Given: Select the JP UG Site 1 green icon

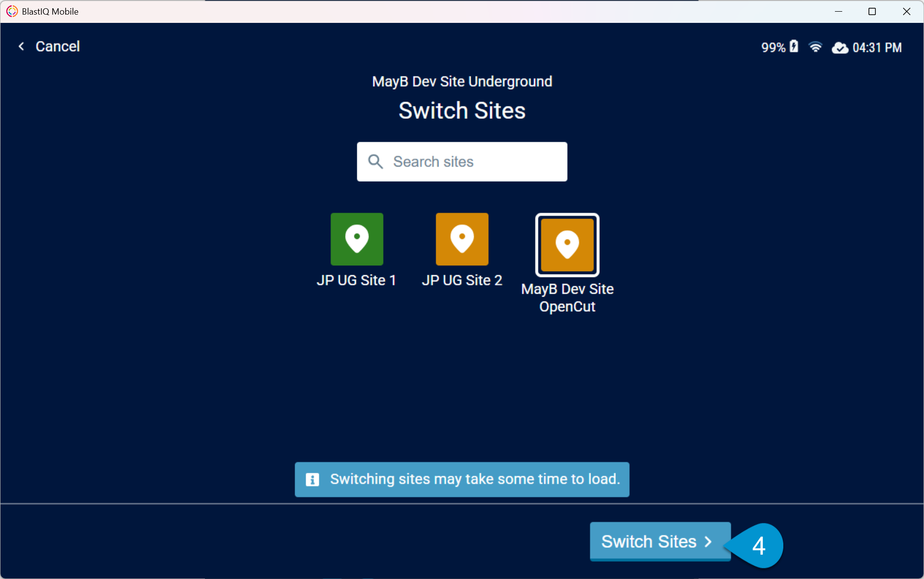Looking at the screenshot, I should (x=357, y=239).
